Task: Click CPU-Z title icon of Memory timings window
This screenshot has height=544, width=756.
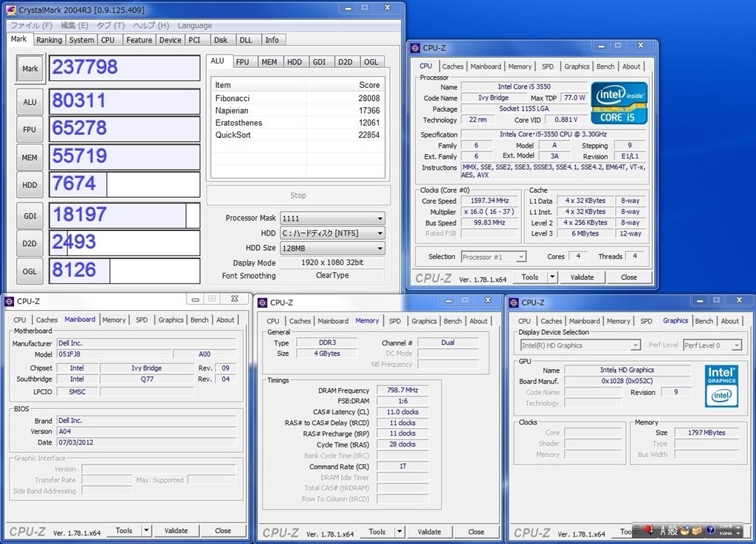Action: point(262,303)
